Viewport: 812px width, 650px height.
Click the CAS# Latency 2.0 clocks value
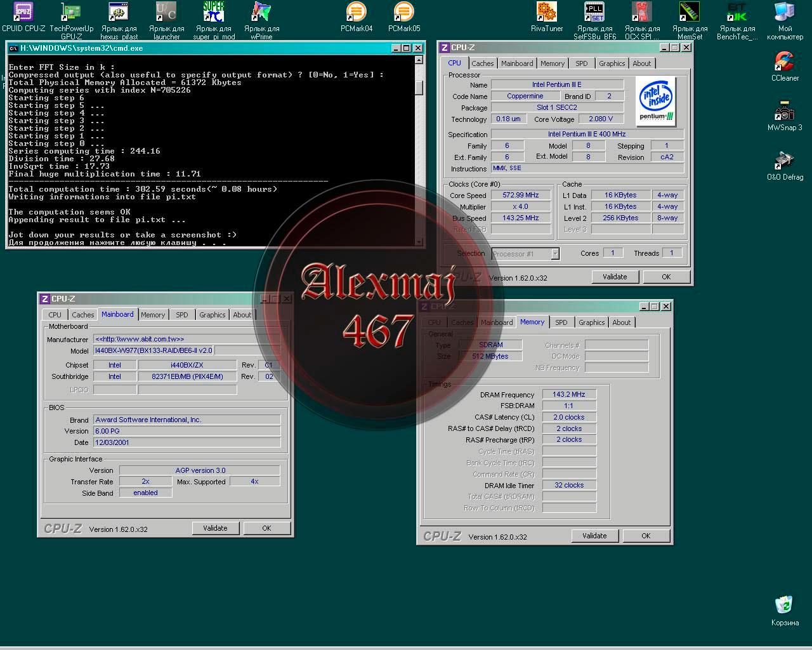569,417
